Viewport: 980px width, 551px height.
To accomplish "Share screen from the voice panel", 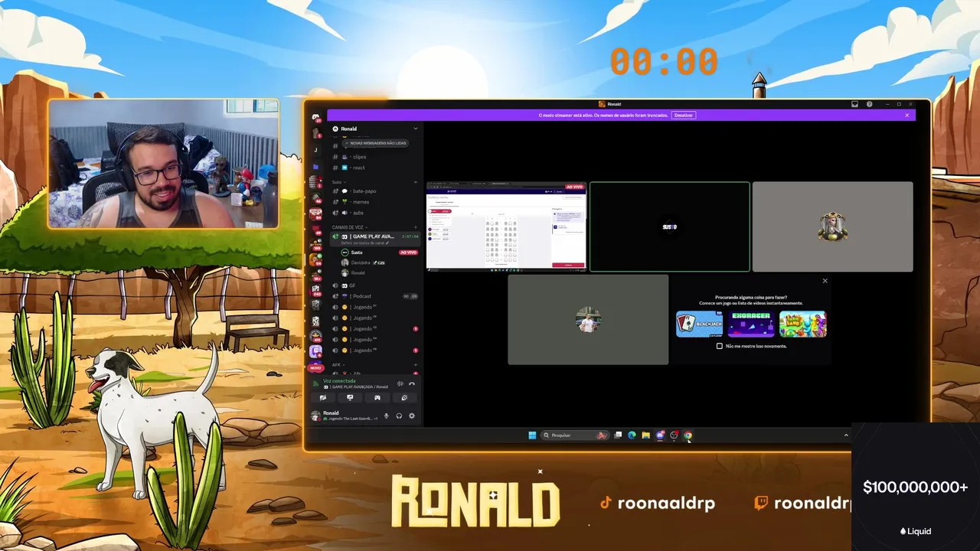I will pos(350,398).
